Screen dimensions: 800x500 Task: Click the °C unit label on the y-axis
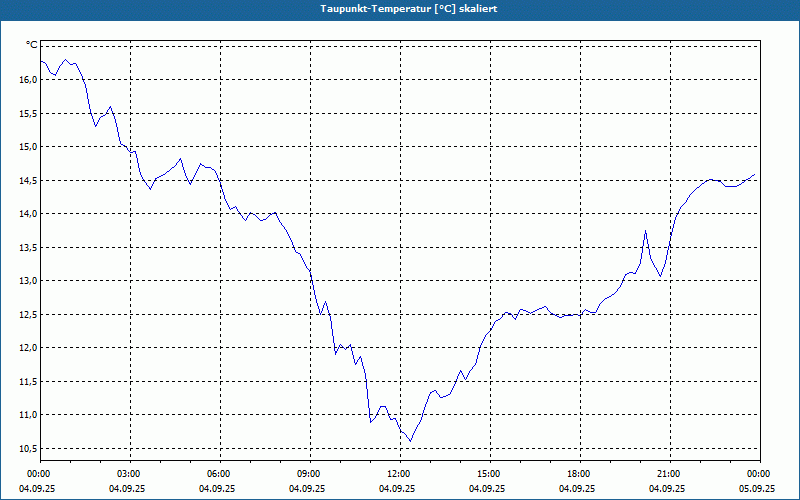coord(32,45)
